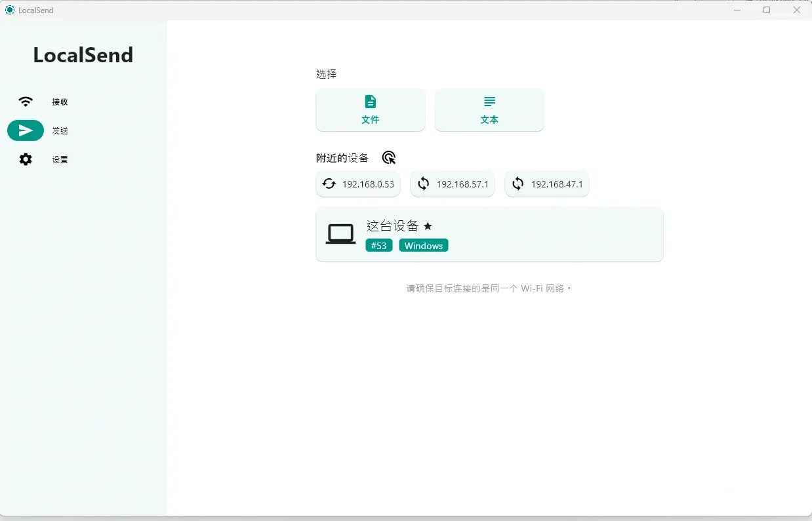Click the laptop icon on 这台设备

pos(340,234)
